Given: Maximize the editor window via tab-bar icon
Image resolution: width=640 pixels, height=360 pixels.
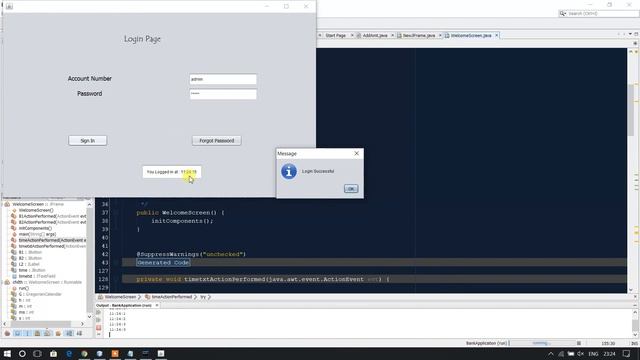Looking at the screenshot, I should [x=636, y=34].
